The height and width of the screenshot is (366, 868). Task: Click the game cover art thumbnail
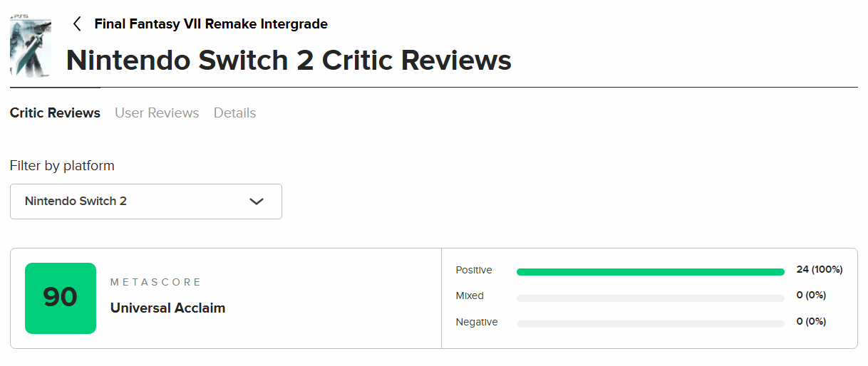(x=31, y=46)
